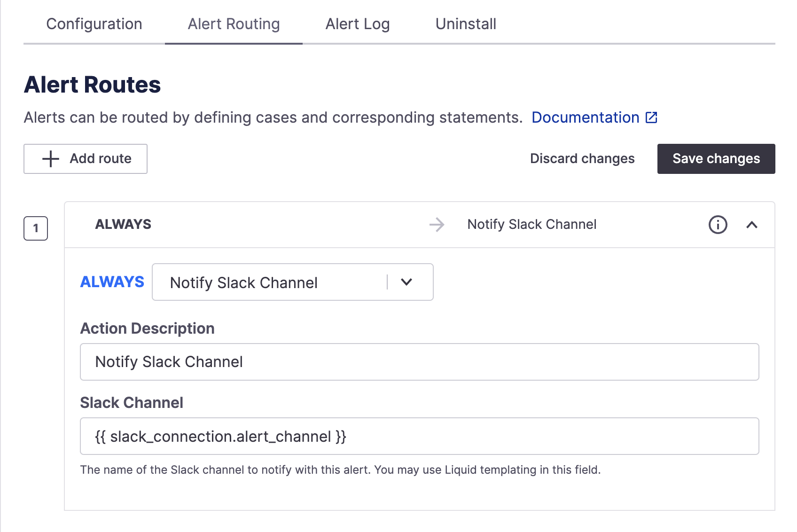Save changes to alert routes
The width and height of the screenshot is (797, 532).
(716, 159)
